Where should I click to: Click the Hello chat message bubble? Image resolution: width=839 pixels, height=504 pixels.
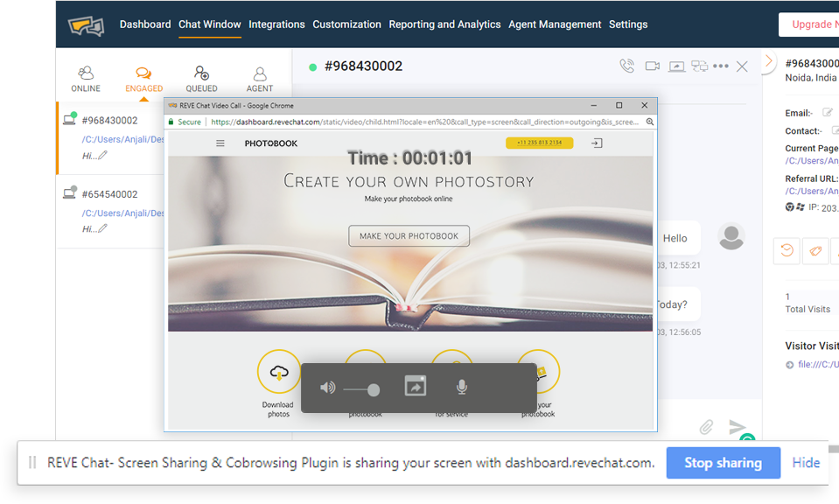677,238
